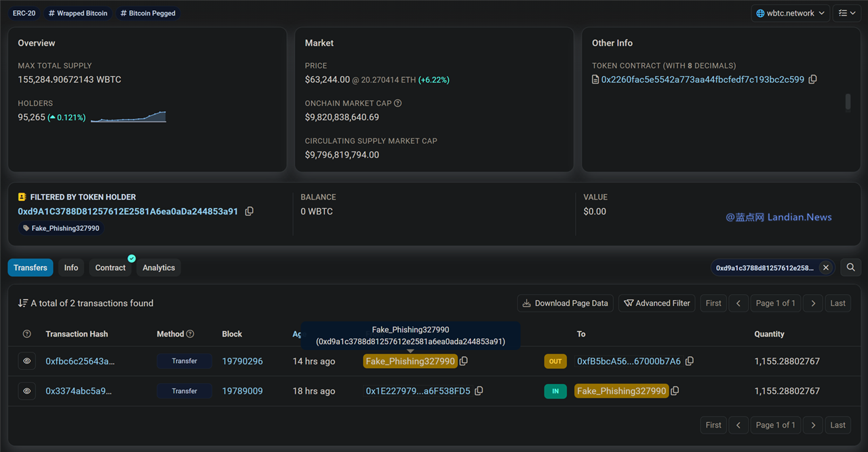The image size is (868, 452).
Task: Click the price value $63,244.00
Action: pos(328,79)
